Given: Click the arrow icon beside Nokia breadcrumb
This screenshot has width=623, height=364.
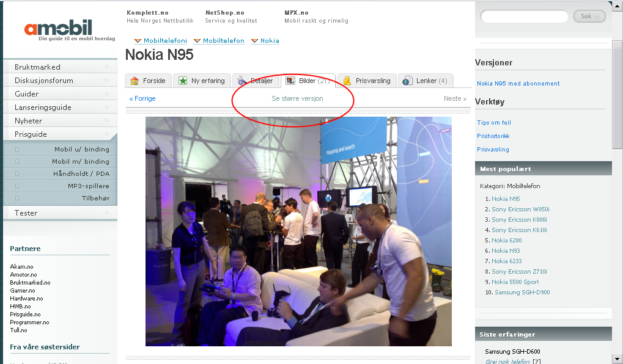Looking at the screenshot, I should 255,41.
